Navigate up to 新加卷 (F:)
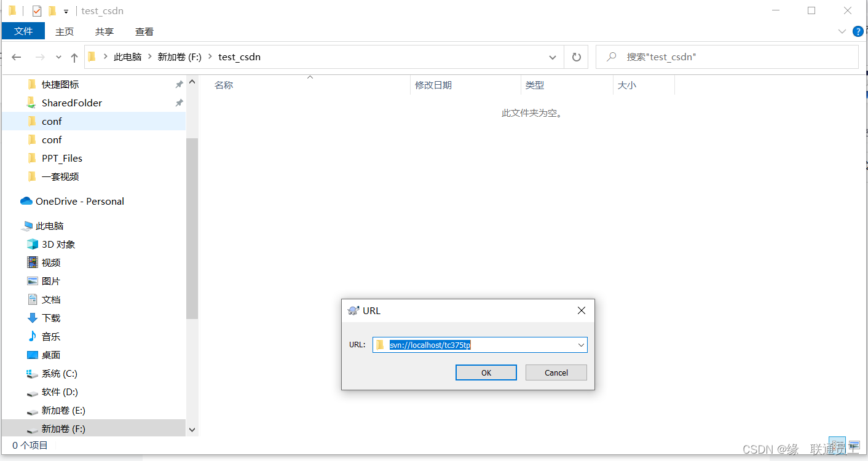This screenshot has width=868, height=461. point(74,57)
